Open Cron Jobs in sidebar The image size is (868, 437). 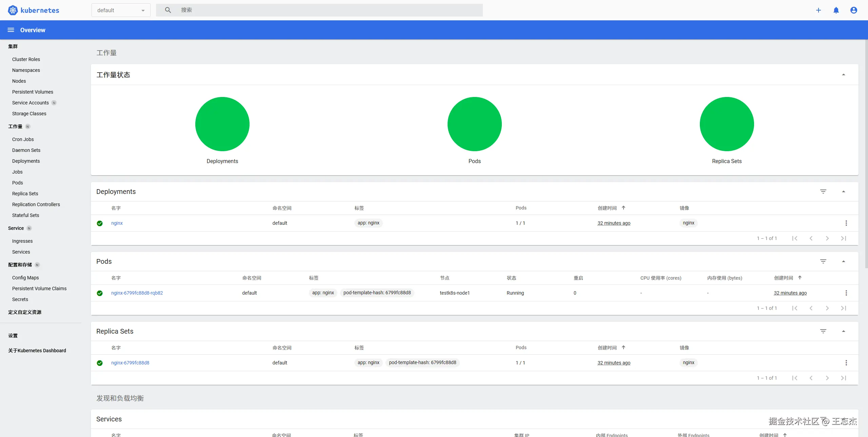coord(23,139)
